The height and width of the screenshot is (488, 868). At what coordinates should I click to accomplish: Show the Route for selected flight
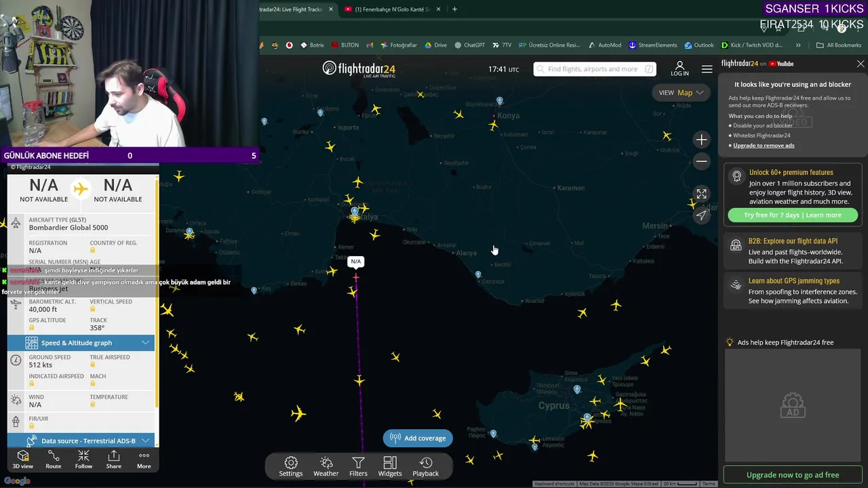pyautogui.click(x=54, y=460)
